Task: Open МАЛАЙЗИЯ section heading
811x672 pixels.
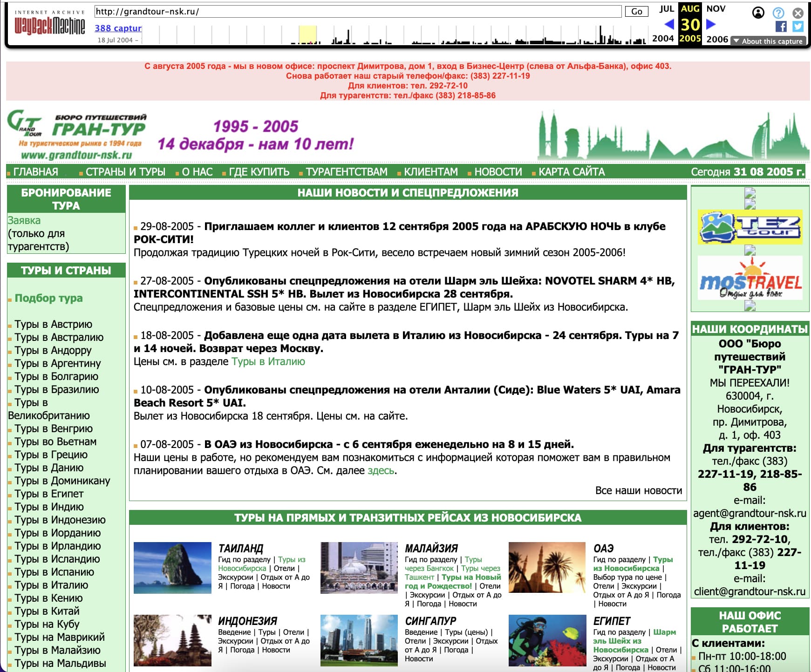Action: [x=431, y=548]
